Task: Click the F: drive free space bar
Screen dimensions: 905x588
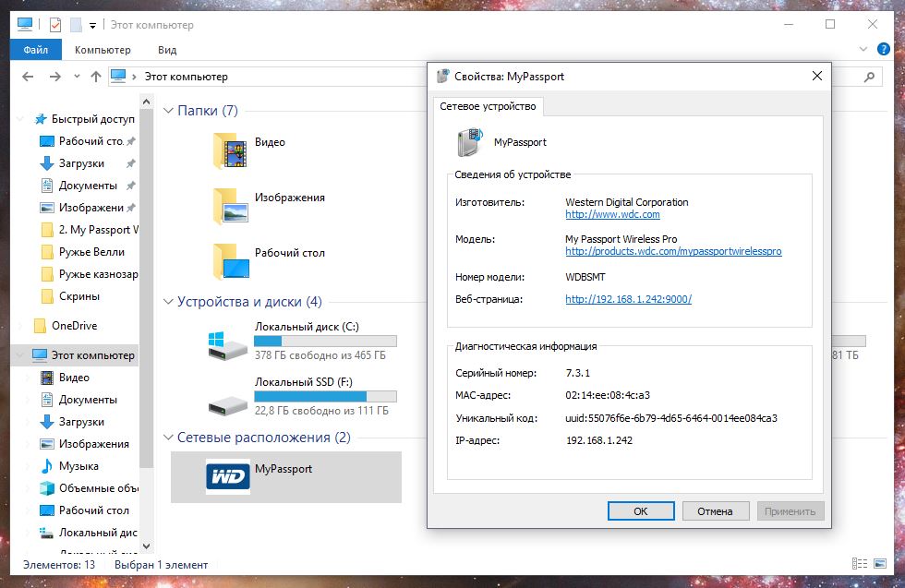Action: (325, 396)
